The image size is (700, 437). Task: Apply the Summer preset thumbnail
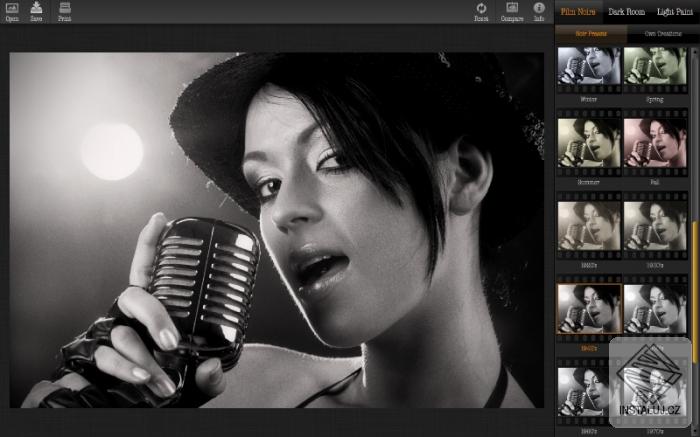tap(589, 143)
